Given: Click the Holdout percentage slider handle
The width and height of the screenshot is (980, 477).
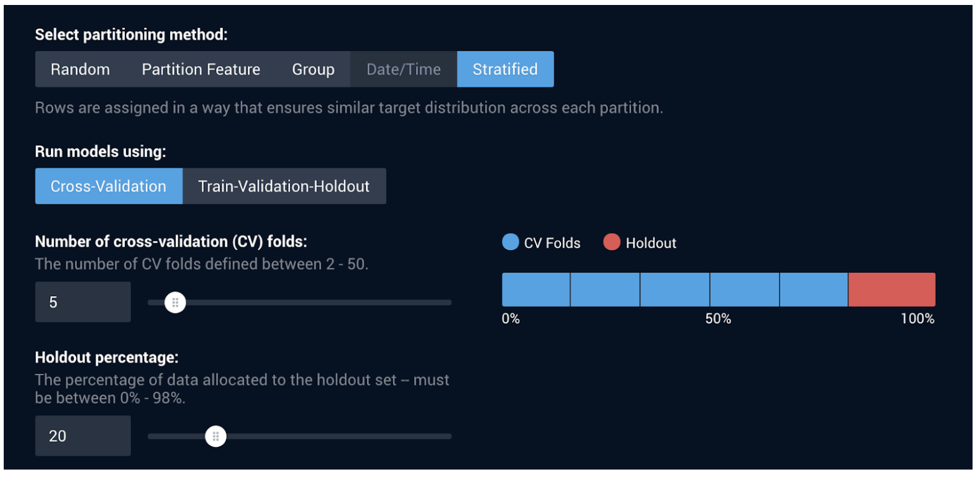Looking at the screenshot, I should coord(216,436).
